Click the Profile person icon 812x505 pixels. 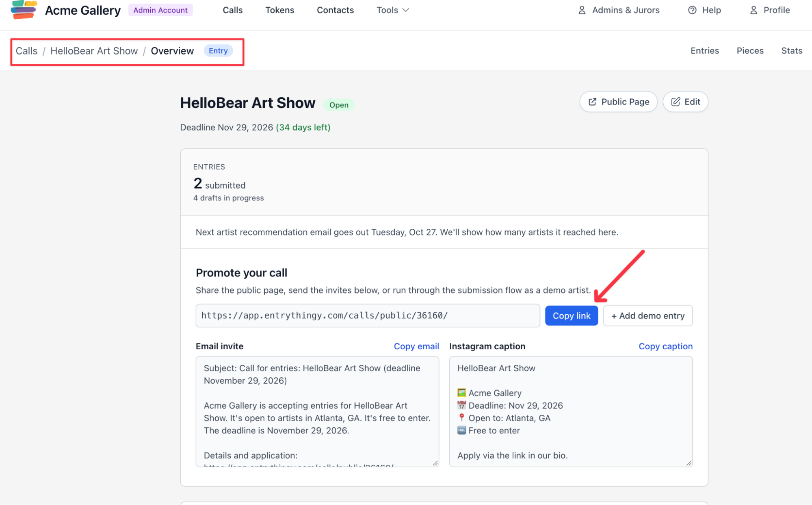click(754, 10)
